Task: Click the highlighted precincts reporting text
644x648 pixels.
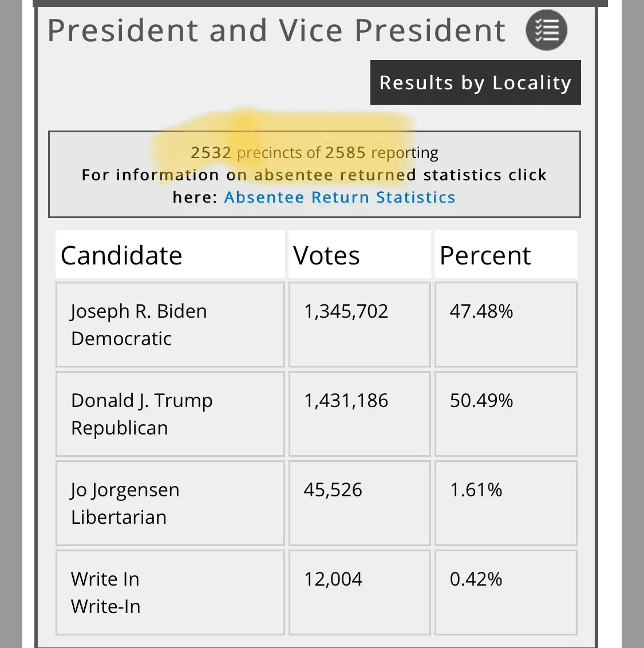Action: point(314,153)
